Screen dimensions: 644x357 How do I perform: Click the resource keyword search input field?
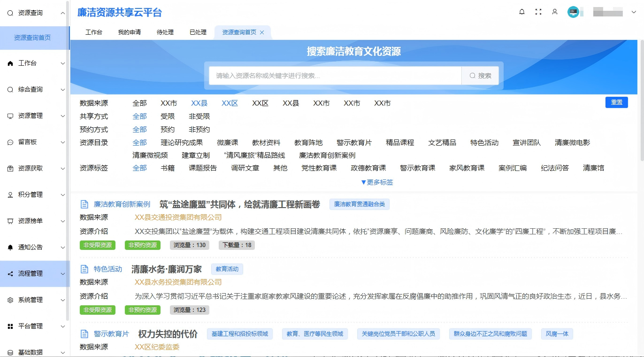[x=335, y=76]
